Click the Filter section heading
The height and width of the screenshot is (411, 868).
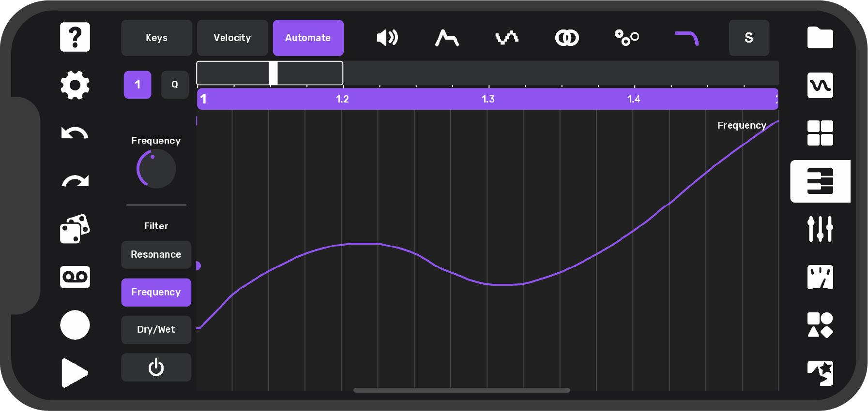point(156,226)
